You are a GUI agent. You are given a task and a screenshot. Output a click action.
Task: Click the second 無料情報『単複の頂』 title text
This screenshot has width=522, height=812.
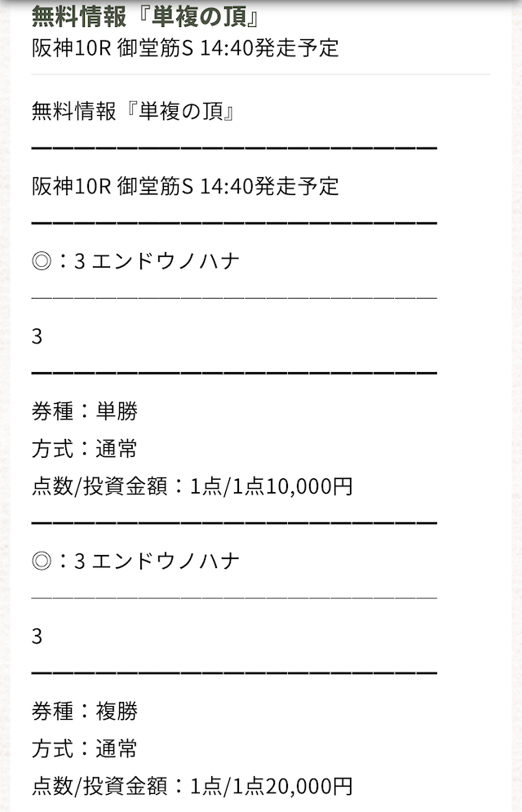pos(134,111)
